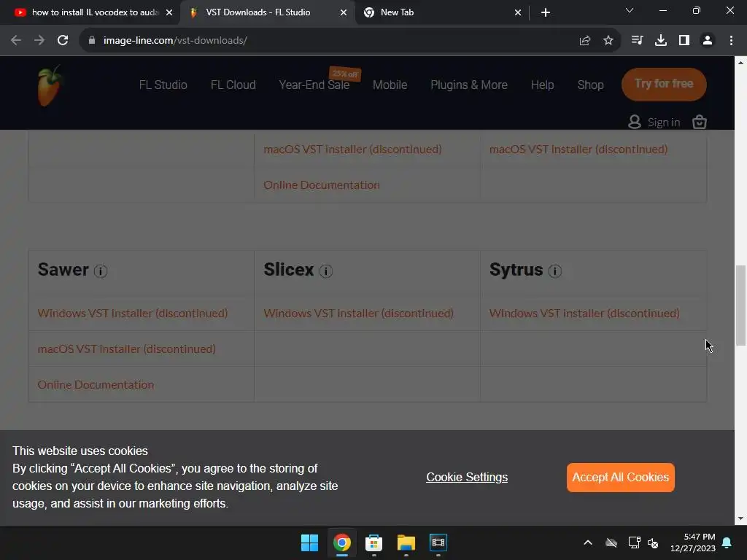Open the Shop nav item
The image size is (747, 560).
[x=590, y=85]
